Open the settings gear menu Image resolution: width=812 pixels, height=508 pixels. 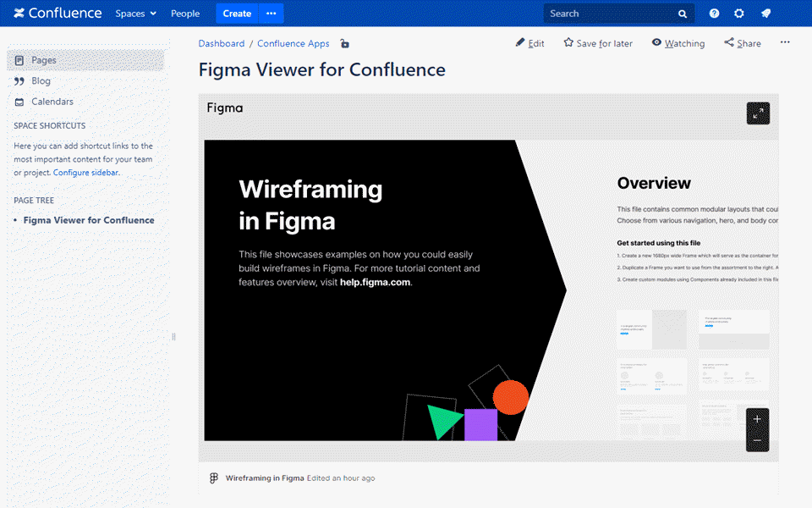click(739, 14)
